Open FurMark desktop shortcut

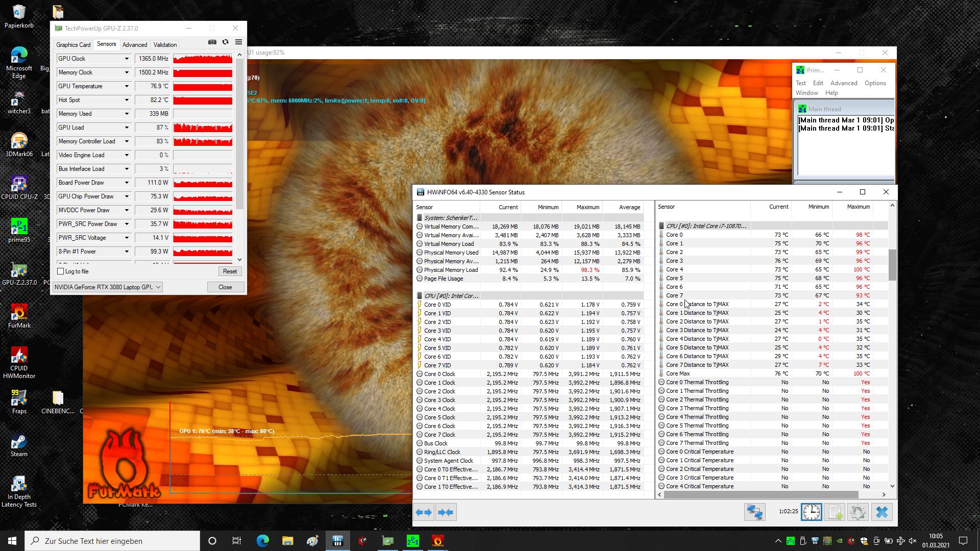coord(19,316)
